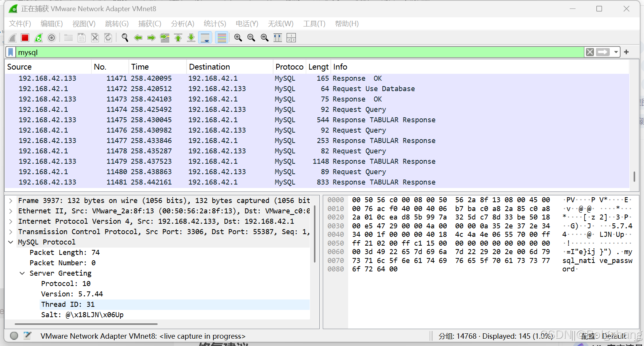Click the packet details horizontal scrollbar
Screen dimensions: 644x346
point(86,324)
